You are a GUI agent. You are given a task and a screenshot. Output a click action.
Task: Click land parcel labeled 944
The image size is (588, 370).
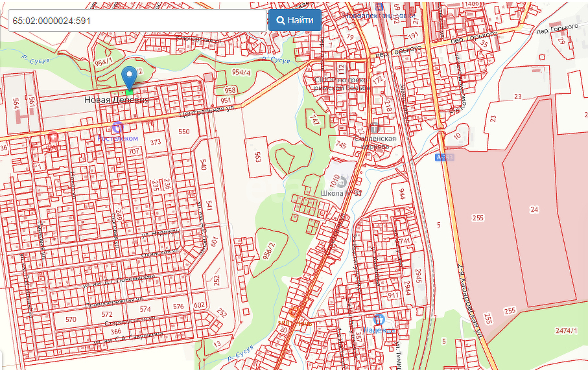coord(401,192)
